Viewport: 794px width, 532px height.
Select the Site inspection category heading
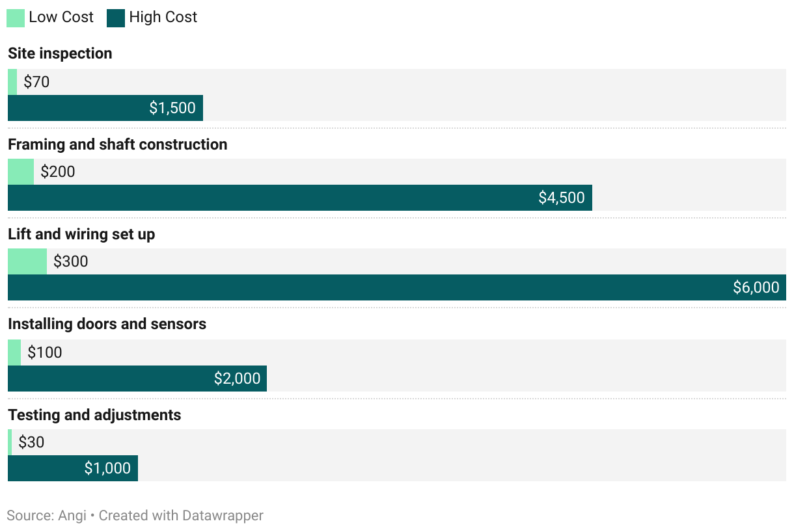pos(60,53)
